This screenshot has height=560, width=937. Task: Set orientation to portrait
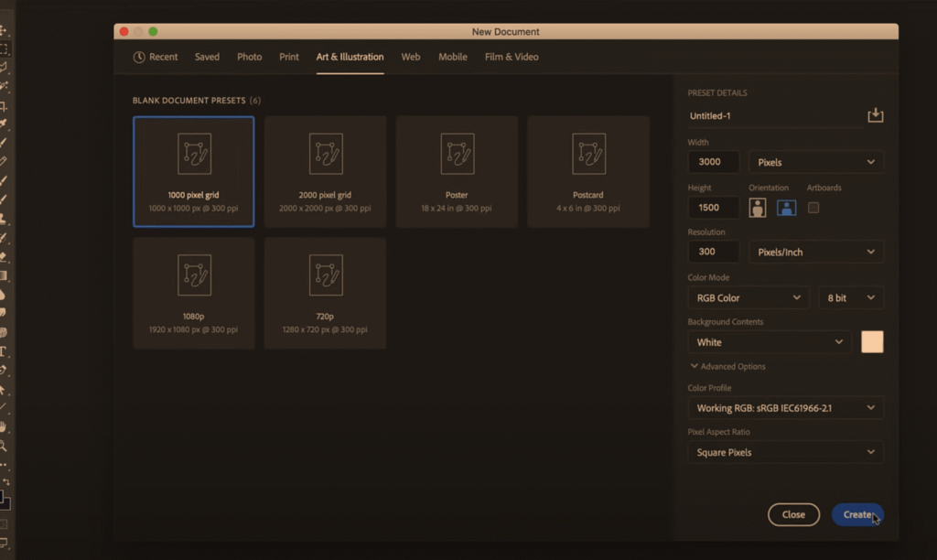pos(758,208)
